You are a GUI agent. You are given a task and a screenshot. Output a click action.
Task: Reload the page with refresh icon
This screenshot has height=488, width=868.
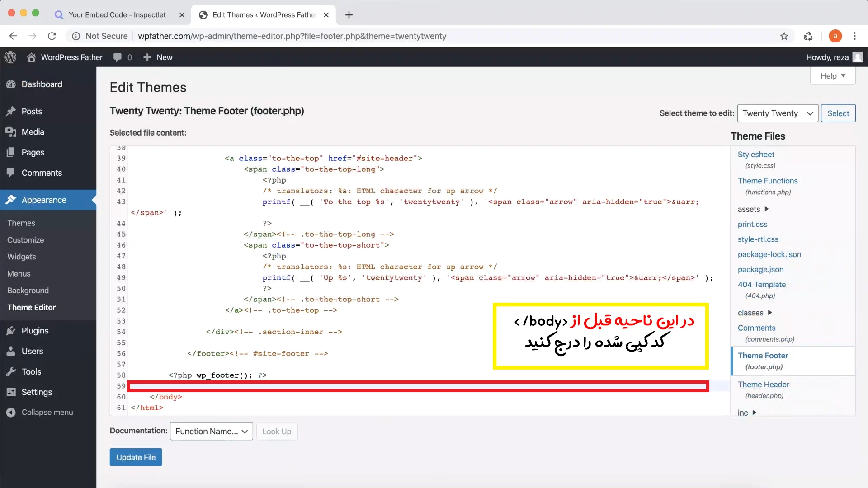pos(52,36)
